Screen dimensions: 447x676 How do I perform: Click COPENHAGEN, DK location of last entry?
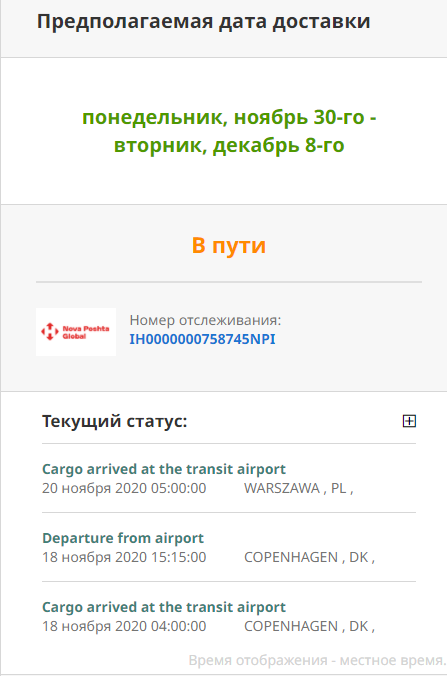tap(309, 626)
